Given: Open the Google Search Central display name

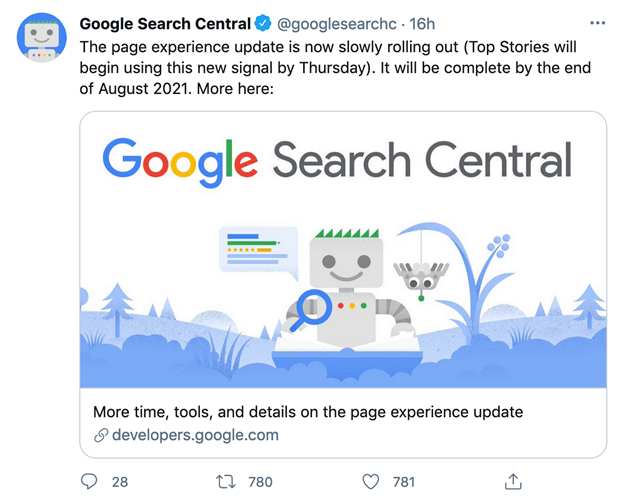Looking at the screenshot, I should [x=164, y=22].
